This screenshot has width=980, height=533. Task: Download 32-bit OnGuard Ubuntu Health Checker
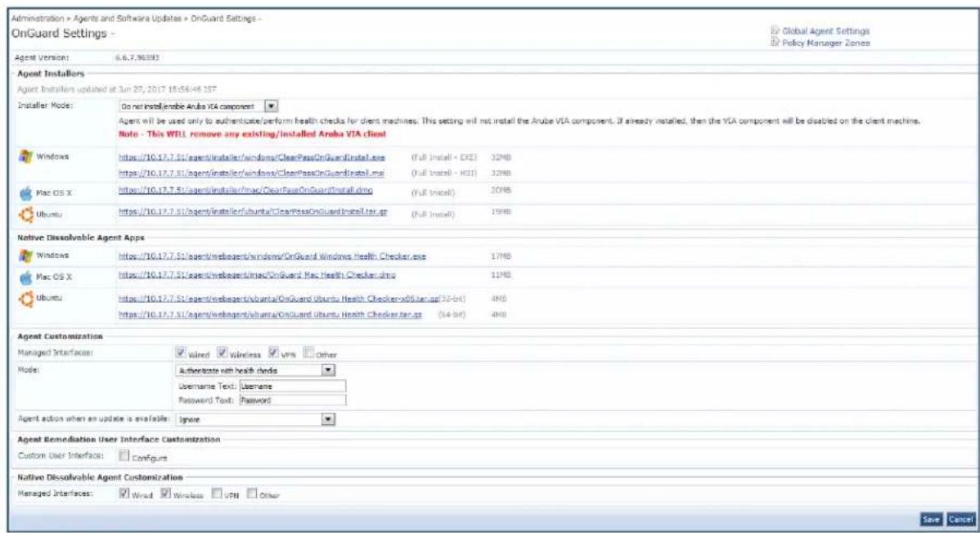[279, 298]
